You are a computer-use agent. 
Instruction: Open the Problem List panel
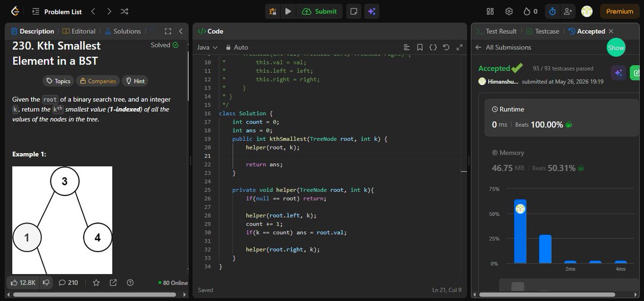pos(57,11)
